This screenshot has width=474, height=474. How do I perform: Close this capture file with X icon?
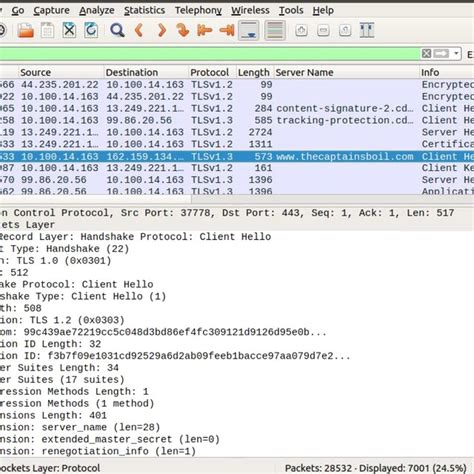[x=69, y=30]
